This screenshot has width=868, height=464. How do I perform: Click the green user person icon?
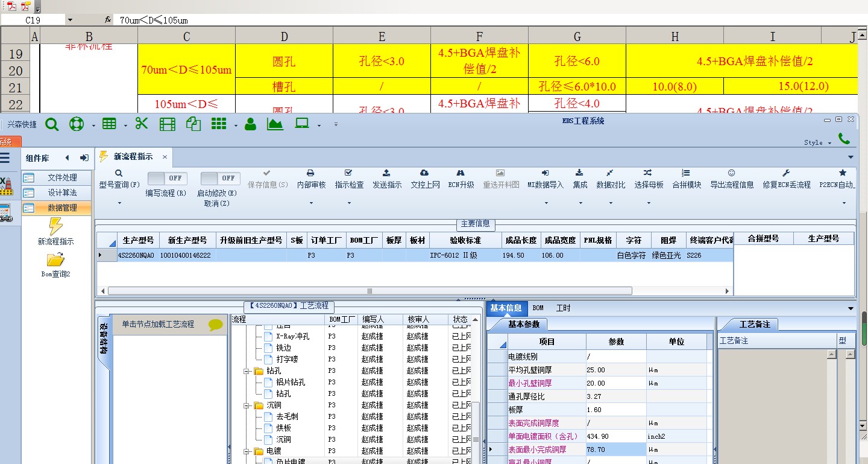point(251,124)
